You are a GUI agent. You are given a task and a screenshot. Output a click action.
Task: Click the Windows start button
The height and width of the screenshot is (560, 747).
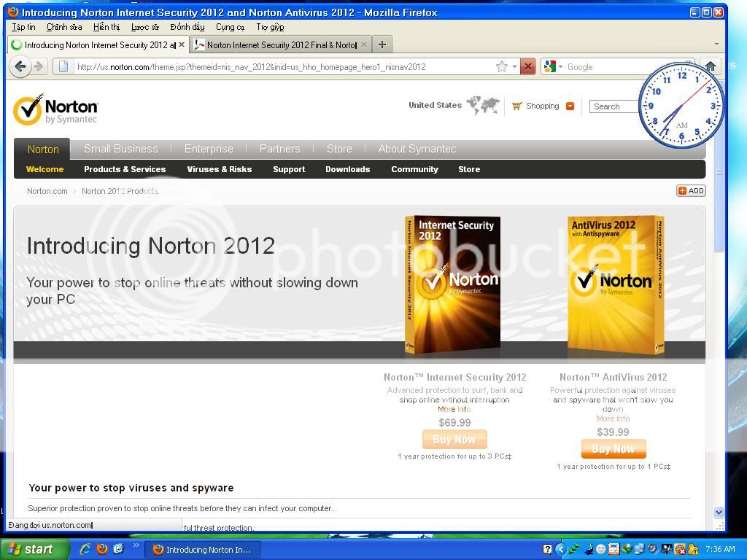[33, 550]
